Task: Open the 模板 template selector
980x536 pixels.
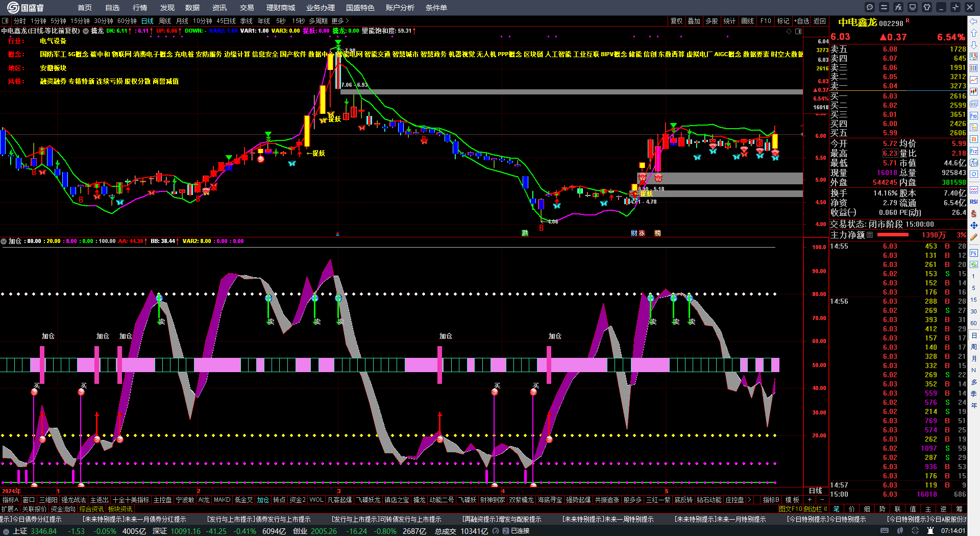Action: point(792,500)
